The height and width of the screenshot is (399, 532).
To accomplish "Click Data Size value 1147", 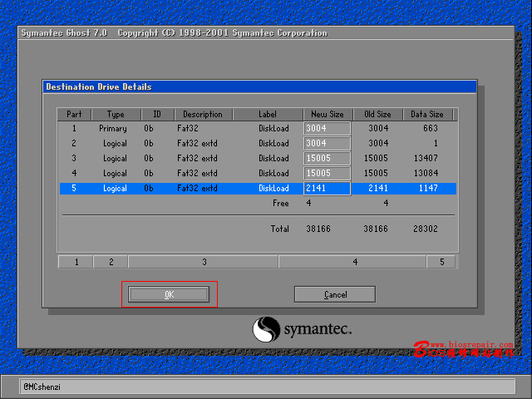I will coord(428,188).
